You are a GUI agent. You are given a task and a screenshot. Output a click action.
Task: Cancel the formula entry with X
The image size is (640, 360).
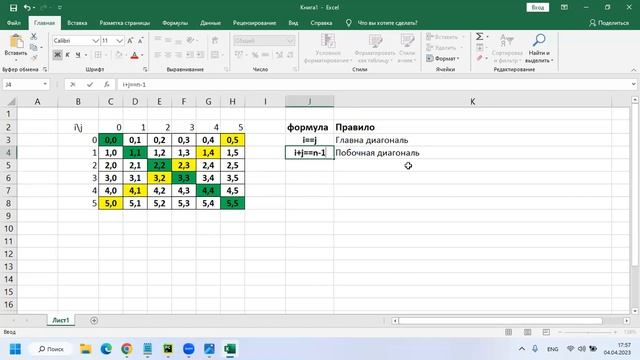point(73,84)
